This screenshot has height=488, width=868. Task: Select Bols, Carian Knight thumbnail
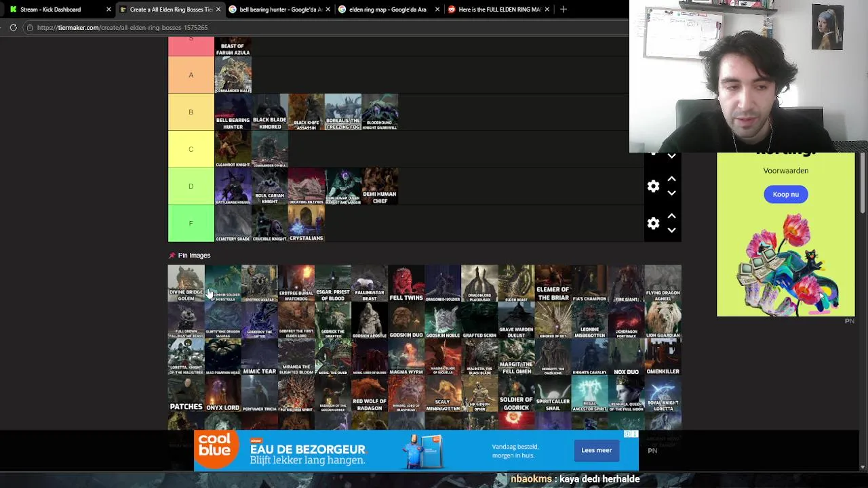269,186
